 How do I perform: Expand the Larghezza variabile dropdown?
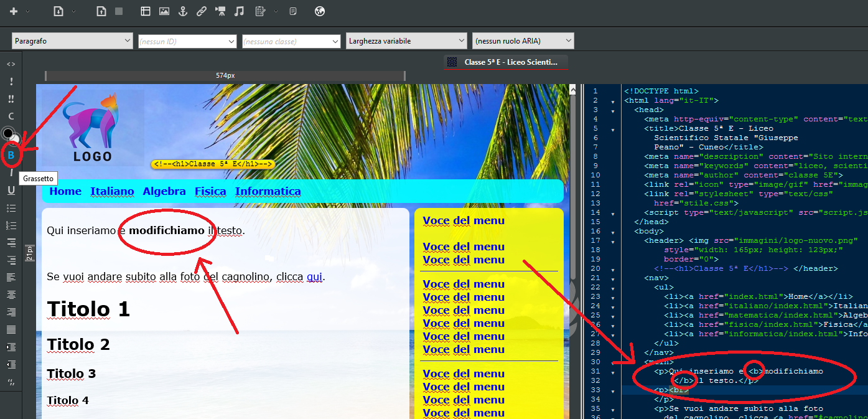click(406, 41)
